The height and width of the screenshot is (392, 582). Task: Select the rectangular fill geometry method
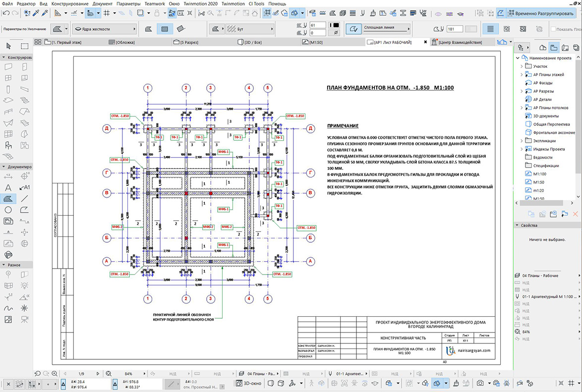pyautogui.click(x=165, y=29)
